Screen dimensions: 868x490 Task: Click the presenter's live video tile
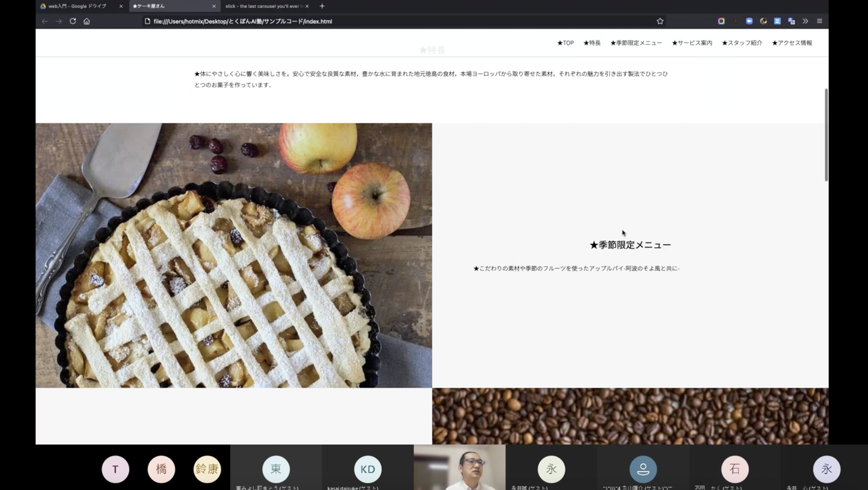pos(460,467)
